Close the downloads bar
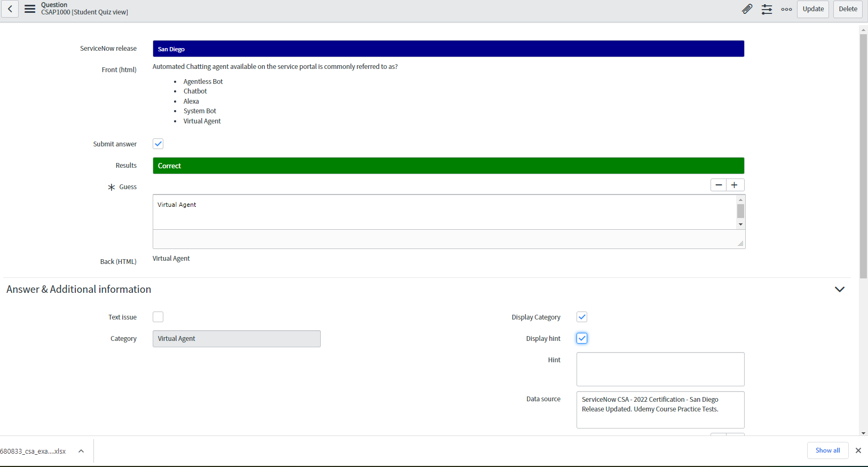Screen dimensions: 868x467 (858, 450)
